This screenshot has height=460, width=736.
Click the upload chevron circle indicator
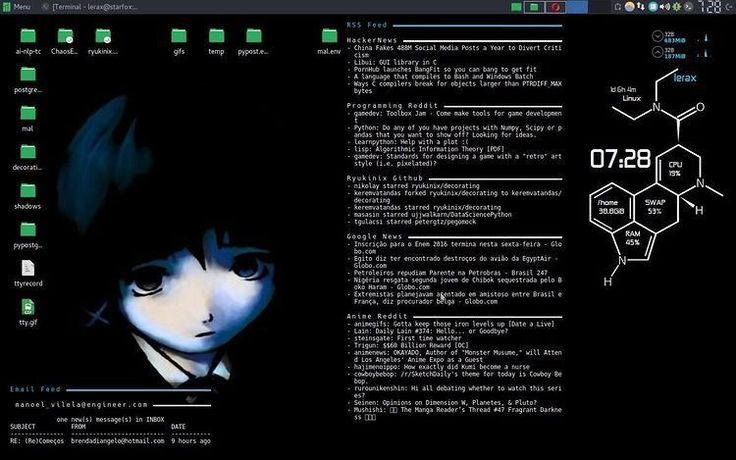click(x=657, y=52)
